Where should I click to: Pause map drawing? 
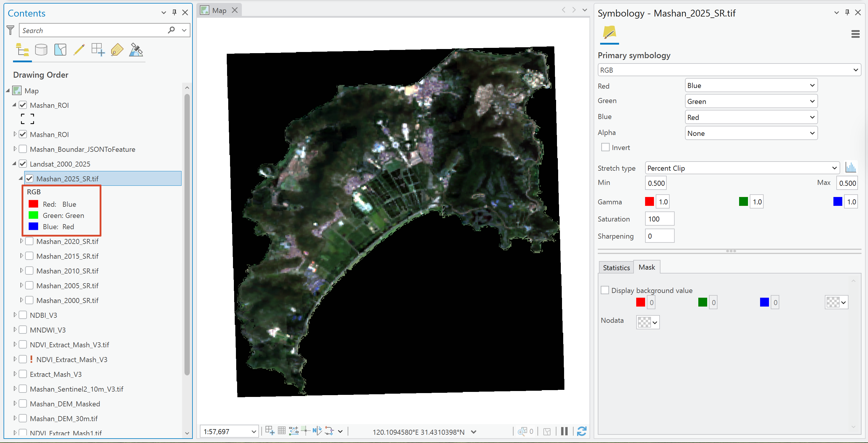pyautogui.click(x=564, y=431)
